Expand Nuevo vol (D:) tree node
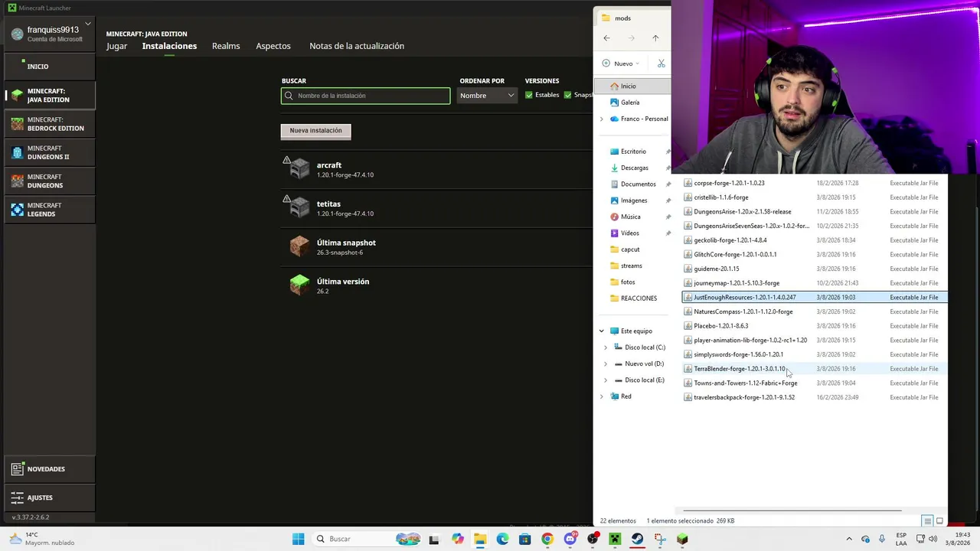The height and width of the screenshot is (551, 980). (x=606, y=364)
